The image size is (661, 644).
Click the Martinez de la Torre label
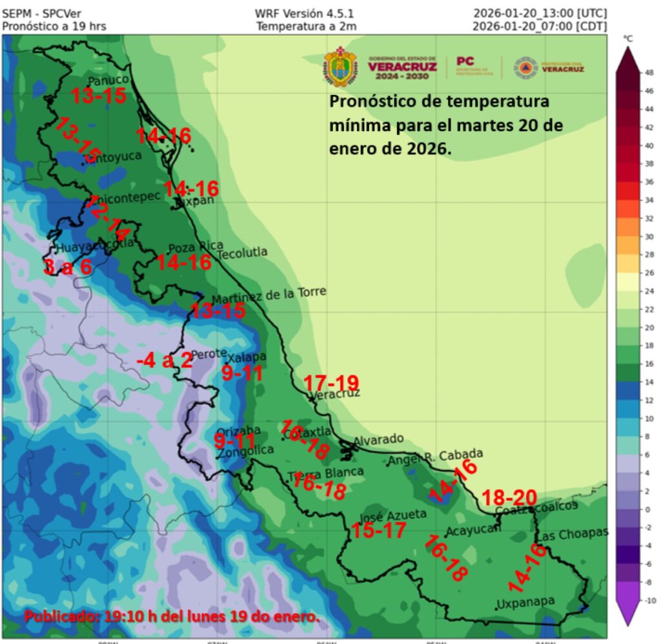tap(269, 295)
